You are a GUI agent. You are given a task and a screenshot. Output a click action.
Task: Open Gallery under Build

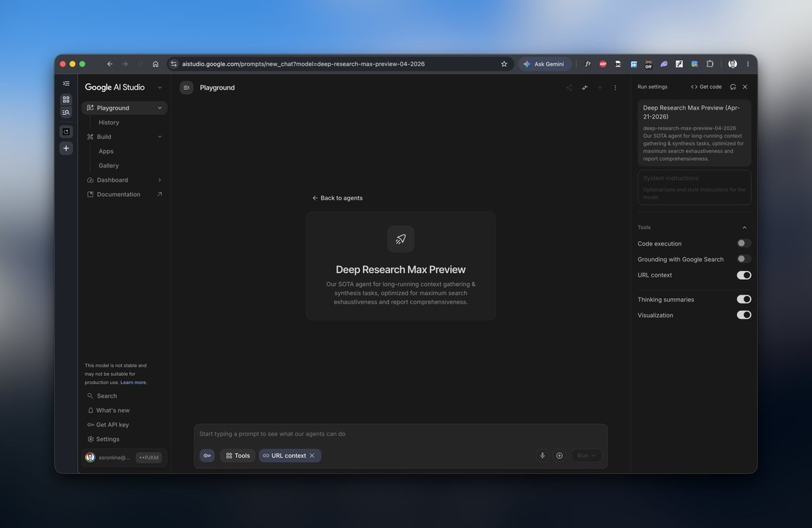108,166
